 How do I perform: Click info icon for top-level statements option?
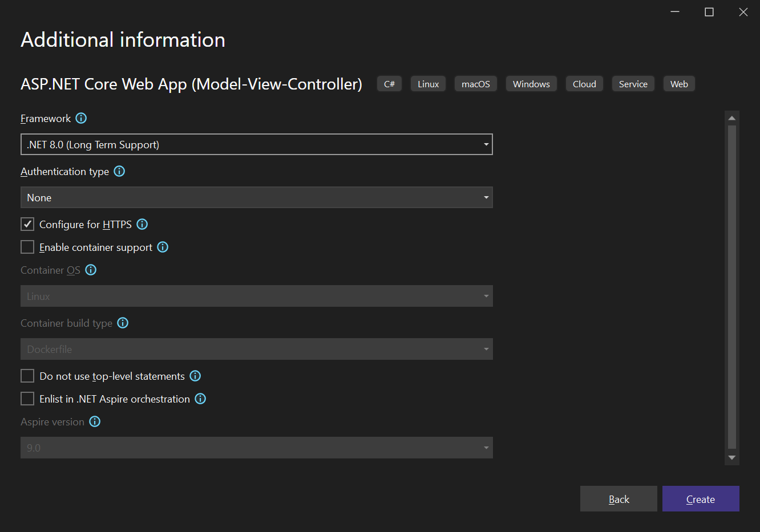(195, 376)
